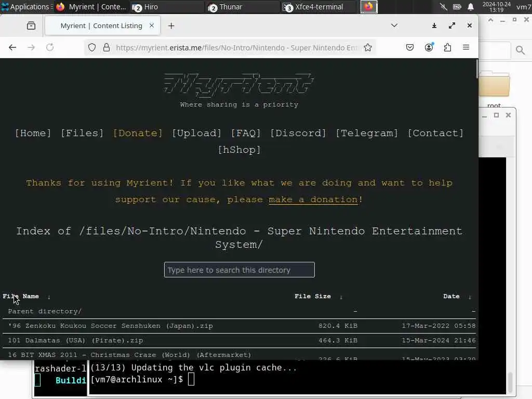
Task: Open Firefox hamburger application menu
Action: [x=466, y=47]
